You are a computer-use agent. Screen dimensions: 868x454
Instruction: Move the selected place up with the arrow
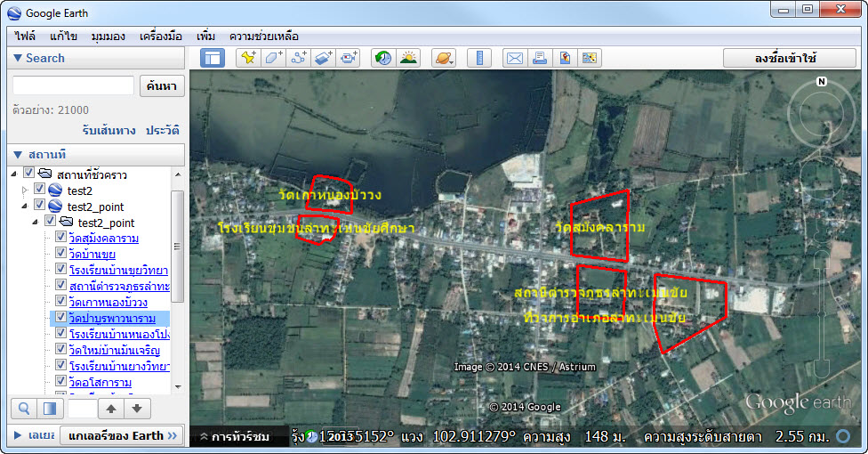tap(111, 409)
